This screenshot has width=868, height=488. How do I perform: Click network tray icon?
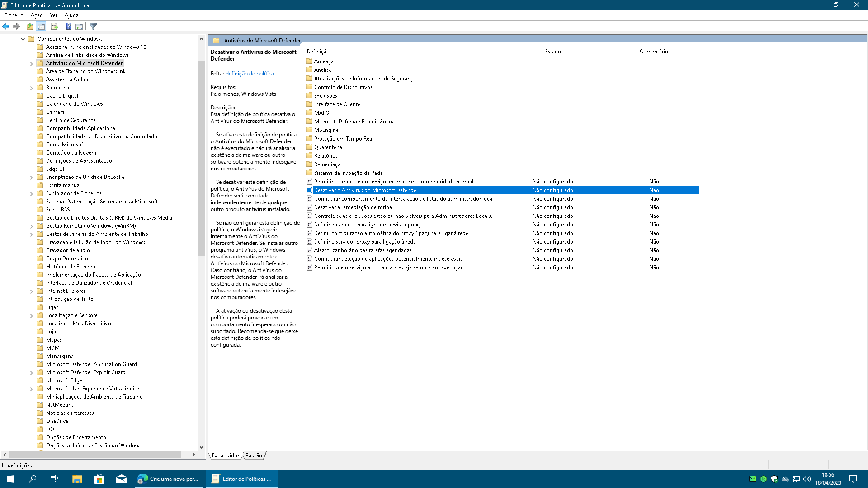tap(796, 479)
